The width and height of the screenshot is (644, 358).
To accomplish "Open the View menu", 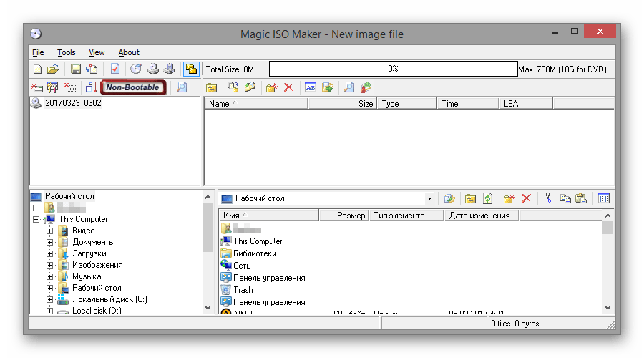I will coord(97,52).
